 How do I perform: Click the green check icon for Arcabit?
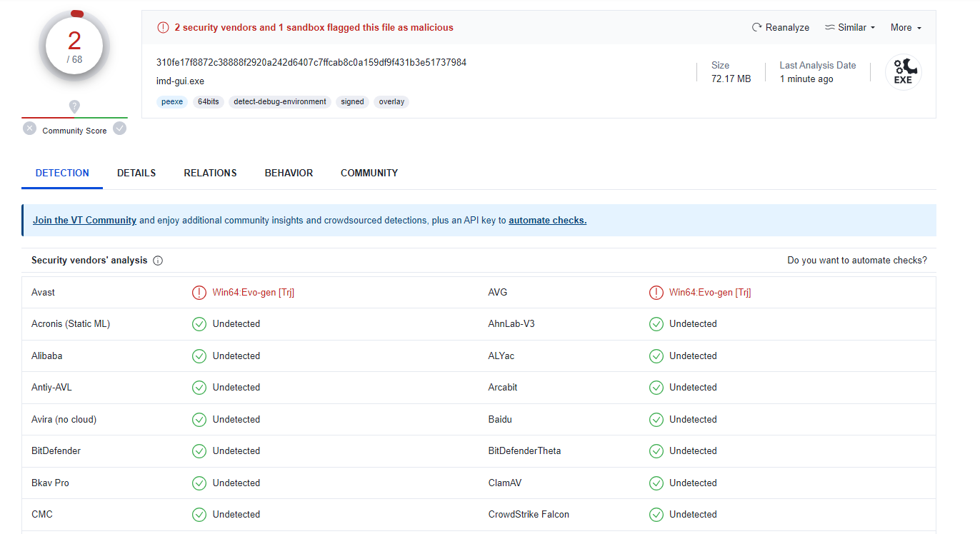click(656, 388)
